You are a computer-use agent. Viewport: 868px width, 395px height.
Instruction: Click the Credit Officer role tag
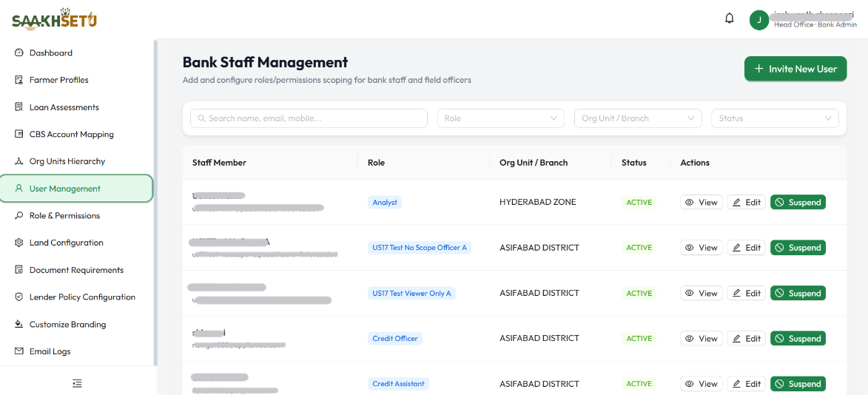click(x=395, y=338)
